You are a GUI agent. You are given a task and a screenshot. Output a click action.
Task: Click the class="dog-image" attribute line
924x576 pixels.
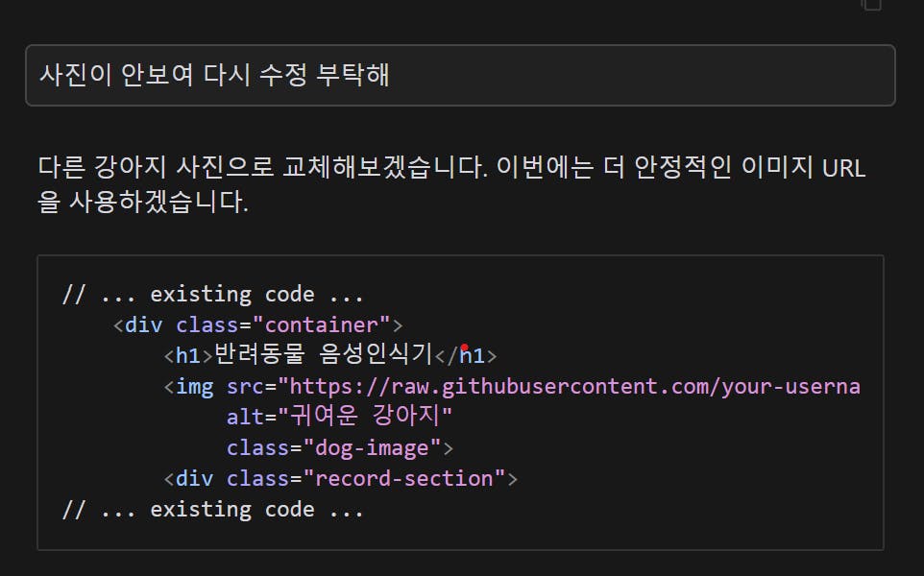[340, 447]
